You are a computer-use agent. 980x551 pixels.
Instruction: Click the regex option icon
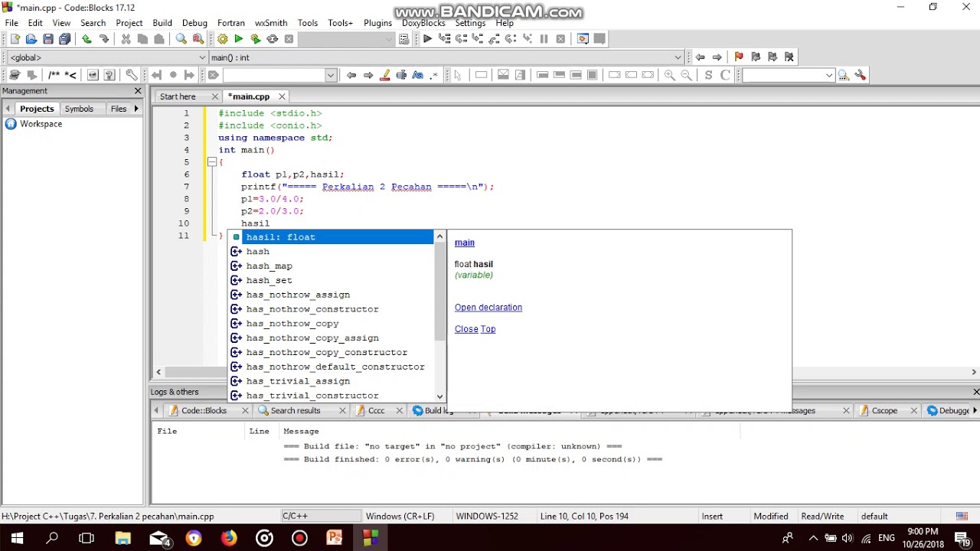click(434, 75)
